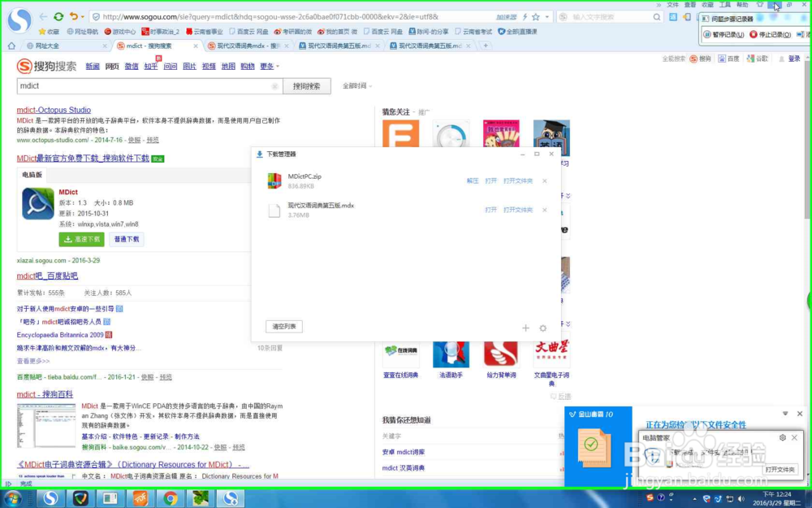The image size is (812, 508).
Task: Remove MDictPC.zip from the download list
Action: [544, 181]
